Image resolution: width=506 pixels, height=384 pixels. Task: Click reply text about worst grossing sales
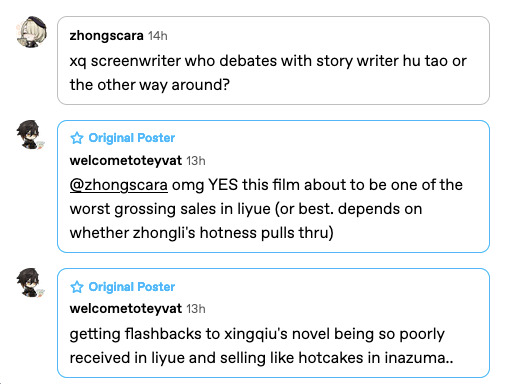pos(266,209)
